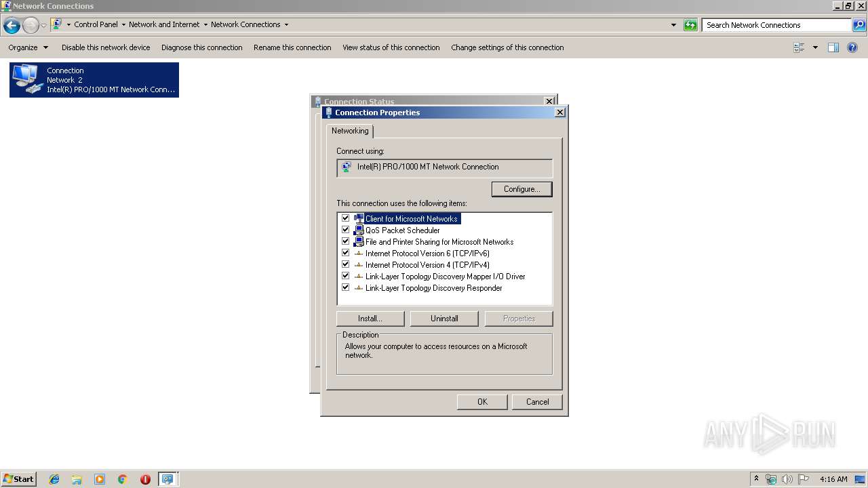Uncheck Link-Layer Topology Discovery Responder checkbox
This screenshot has width=868, height=488.
click(x=345, y=287)
